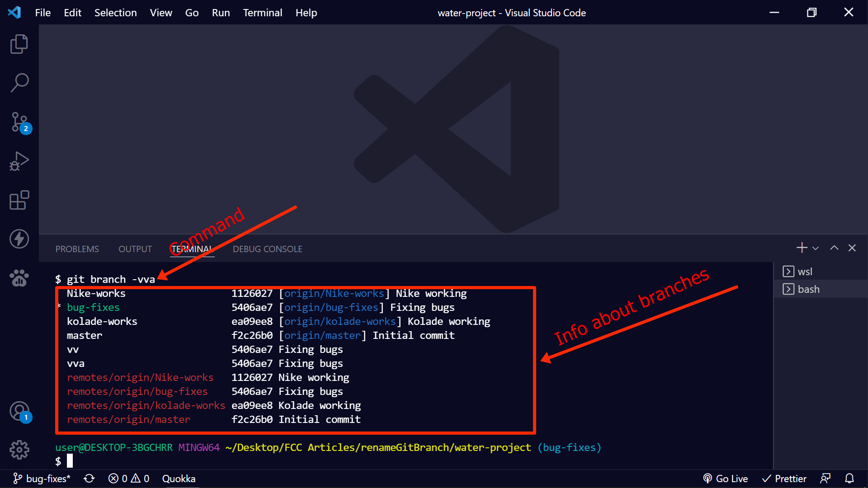Click the origin/Nike-works link in terminal
The image size is (868, 488).
[x=334, y=294]
